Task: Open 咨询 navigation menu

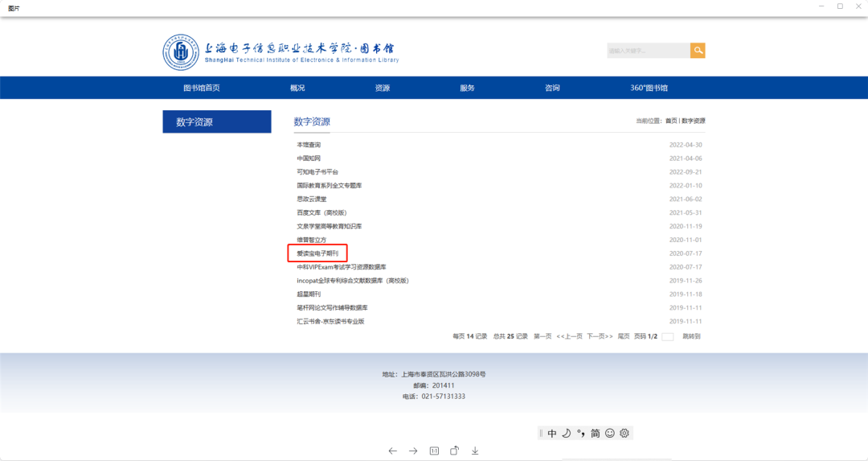Action: [552, 88]
